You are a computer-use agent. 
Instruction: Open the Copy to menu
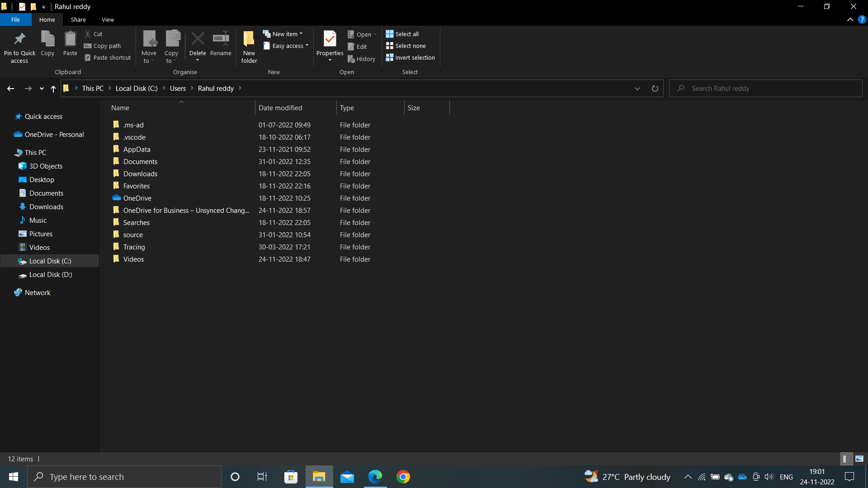point(171,47)
